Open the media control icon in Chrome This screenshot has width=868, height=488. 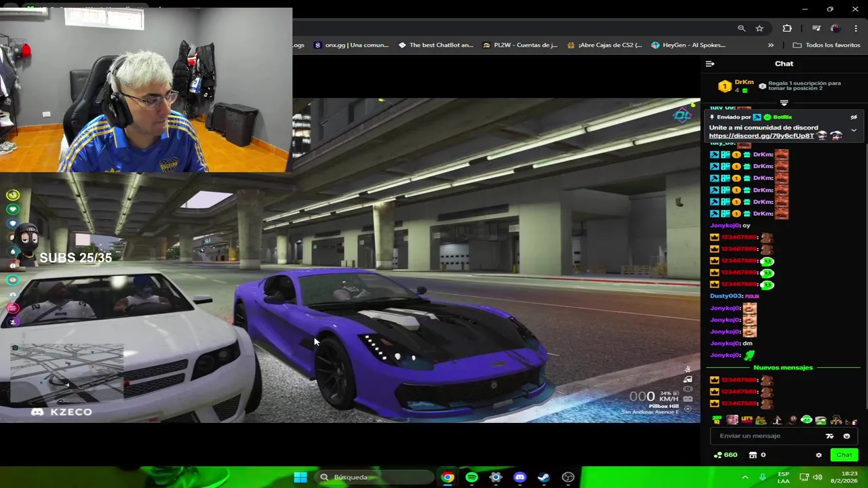click(x=816, y=28)
